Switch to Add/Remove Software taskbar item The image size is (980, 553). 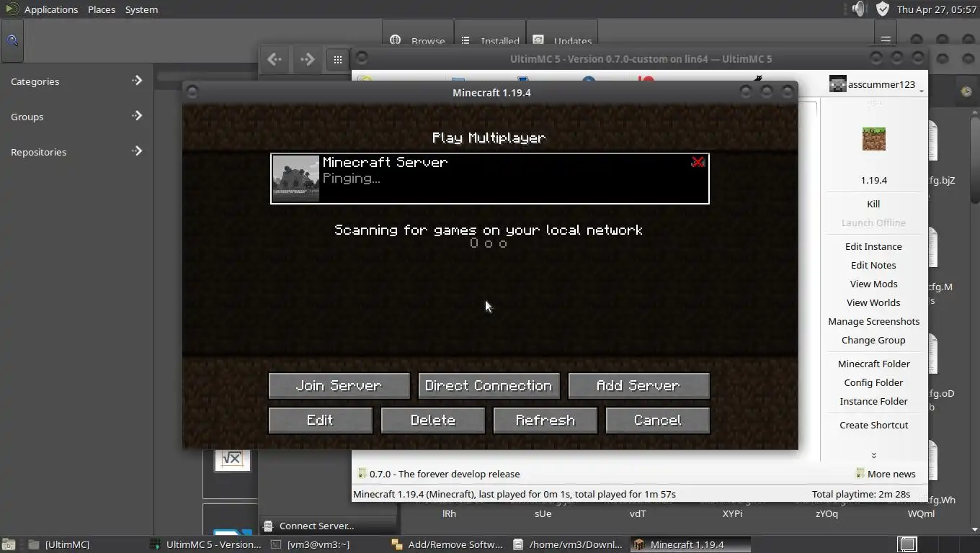447,544
